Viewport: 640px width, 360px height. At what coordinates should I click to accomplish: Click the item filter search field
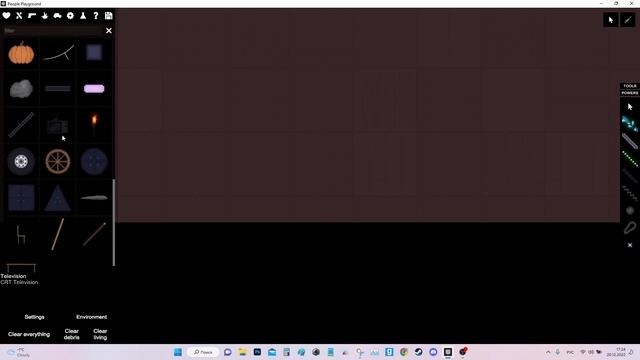(52, 31)
